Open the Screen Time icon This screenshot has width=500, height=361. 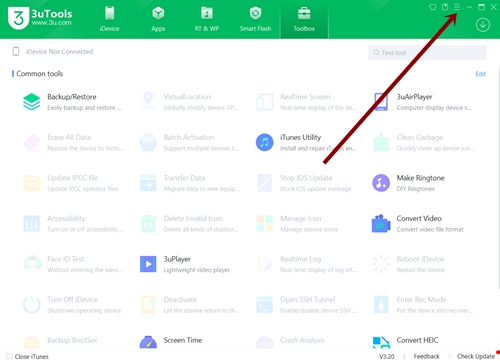coord(148,343)
